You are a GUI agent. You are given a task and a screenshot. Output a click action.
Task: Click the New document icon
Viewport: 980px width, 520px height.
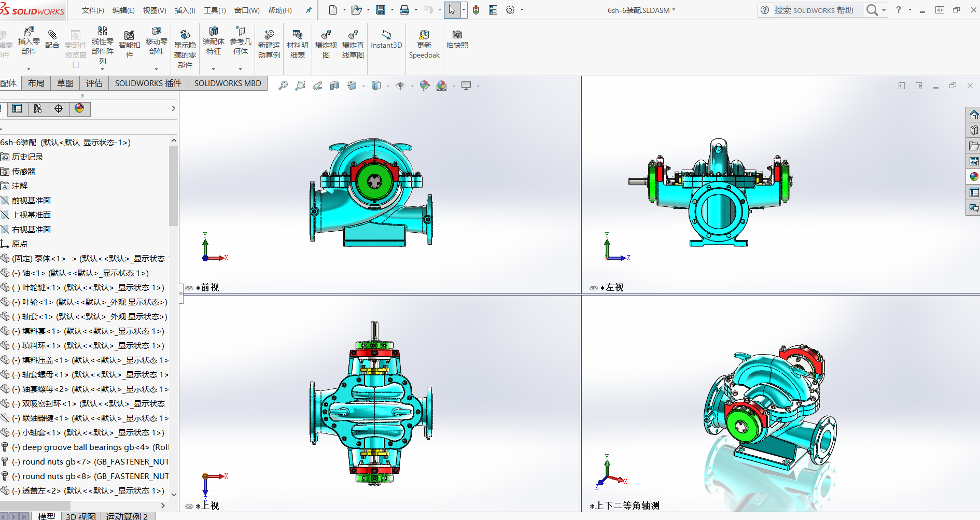[x=333, y=10]
